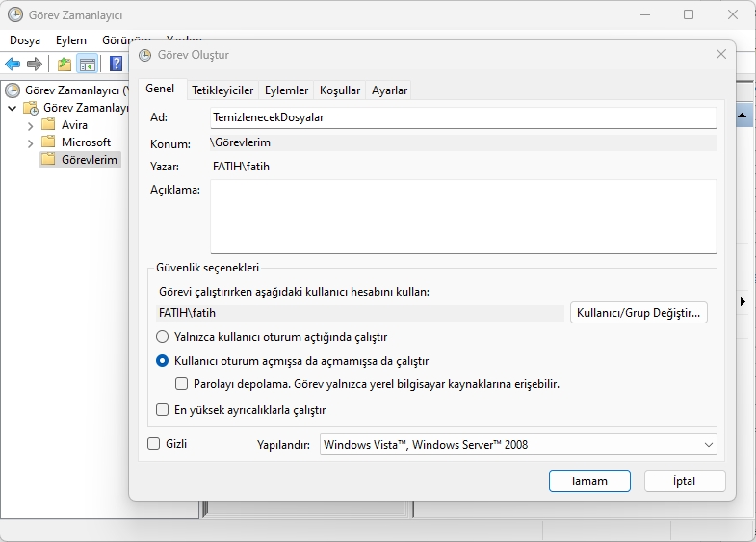This screenshot has height=542, width=756.
Task: Click the Forward arrow toolbar icon
Action: [35, 65]
